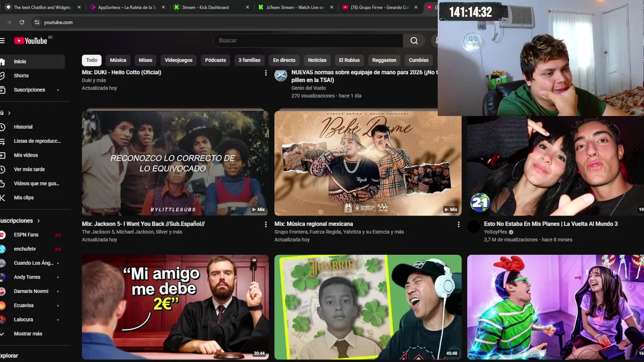Open options for Mix: DUKI - Hello Cotto
The width and height of the screenshot is (644, 362).
(x=266, y=73)
